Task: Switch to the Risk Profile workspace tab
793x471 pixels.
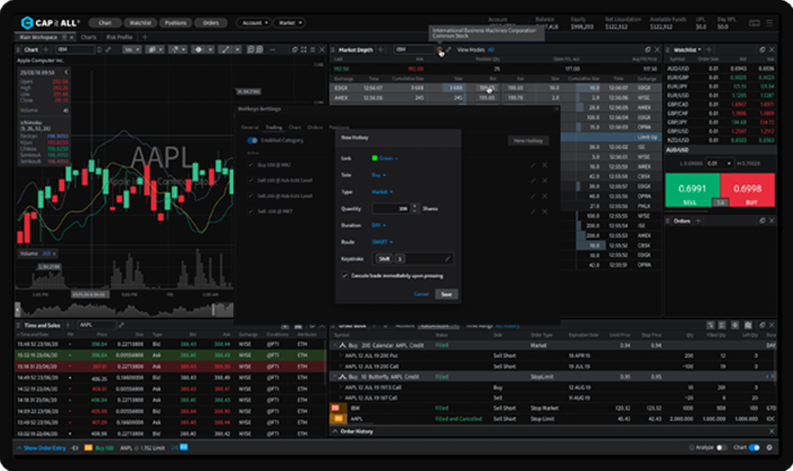Action: [x=118, y=37]
